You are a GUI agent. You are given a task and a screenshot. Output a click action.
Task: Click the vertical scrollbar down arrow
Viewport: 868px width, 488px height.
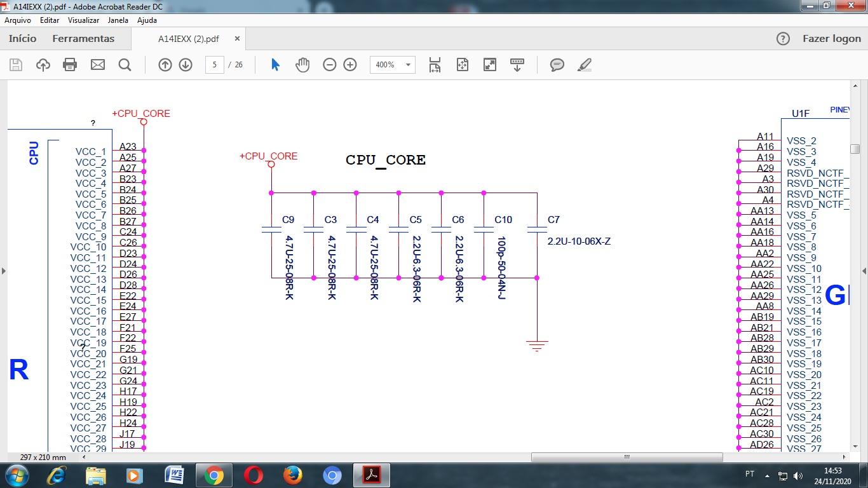855,447
